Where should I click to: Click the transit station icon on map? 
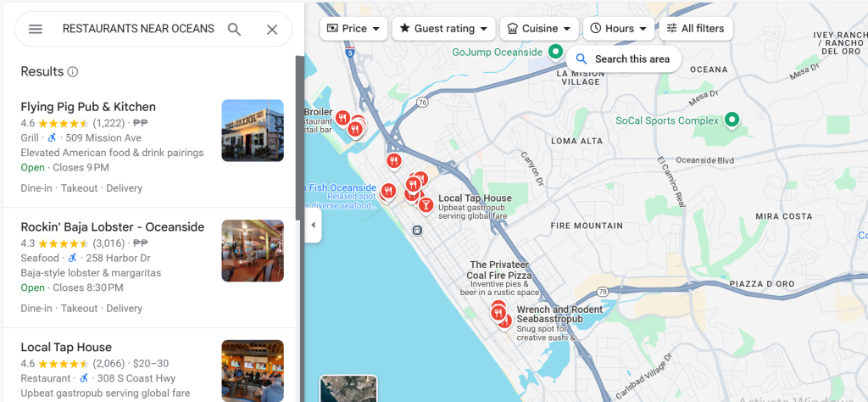tap(417, 230)
